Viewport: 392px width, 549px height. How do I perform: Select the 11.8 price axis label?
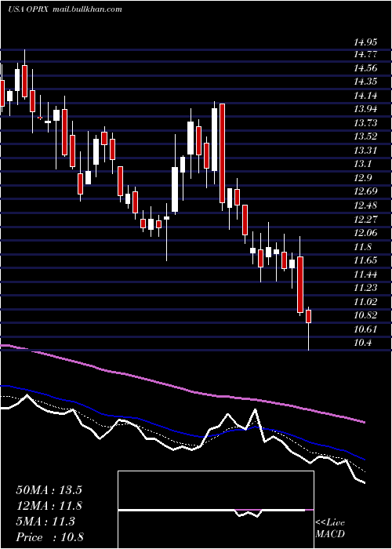click(362, 247)
